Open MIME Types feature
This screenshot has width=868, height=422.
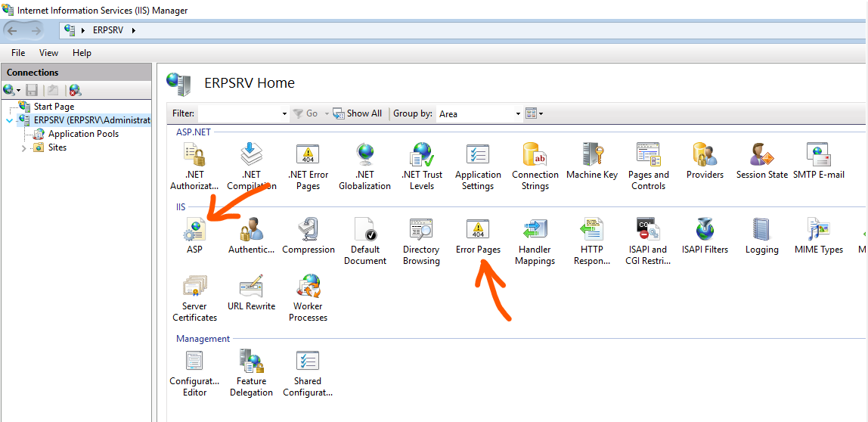click(819, 237)
